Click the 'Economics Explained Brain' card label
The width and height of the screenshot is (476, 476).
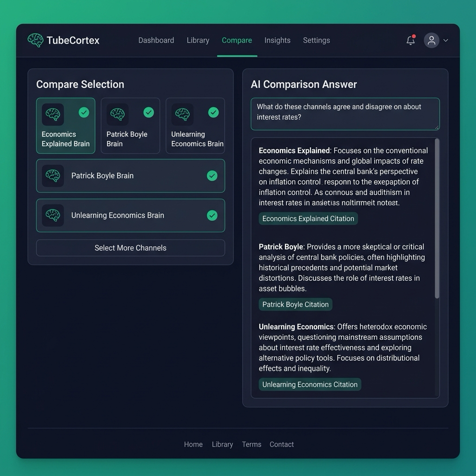coord(66,139)
